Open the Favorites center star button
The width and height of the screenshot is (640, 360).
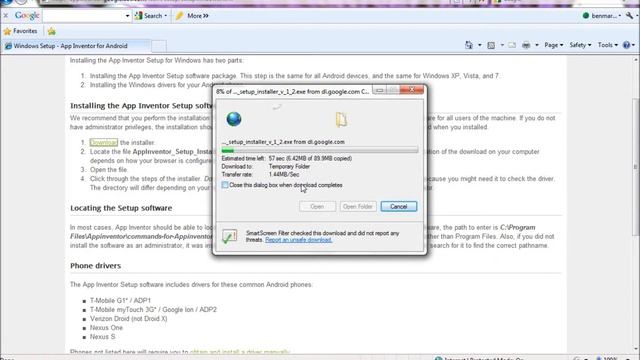tap(20, 31)
